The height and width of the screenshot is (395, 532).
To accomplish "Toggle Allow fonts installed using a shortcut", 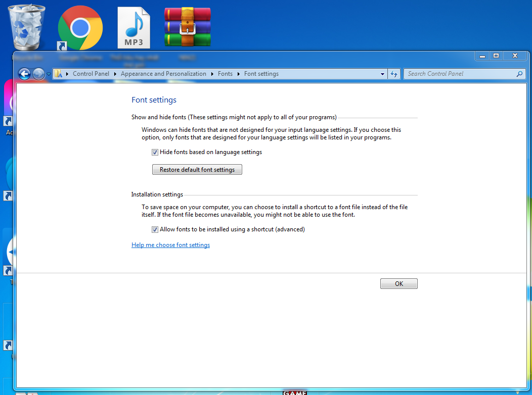I will pos(155,229).
